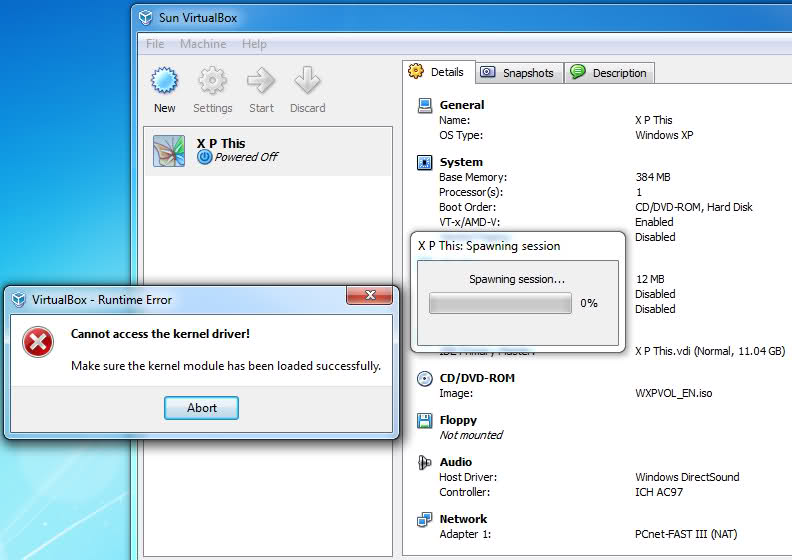
Task: Click the Powered Off state icon
Action: coord(205,157)
